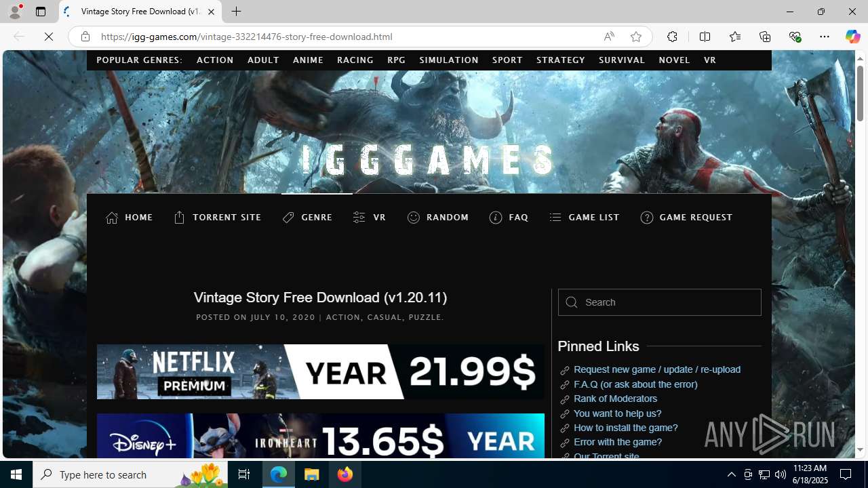Image resolution: width=868 pixels, height=488 pixels.
Task: Open the Favorites list icon
Action: coord(734,37)
